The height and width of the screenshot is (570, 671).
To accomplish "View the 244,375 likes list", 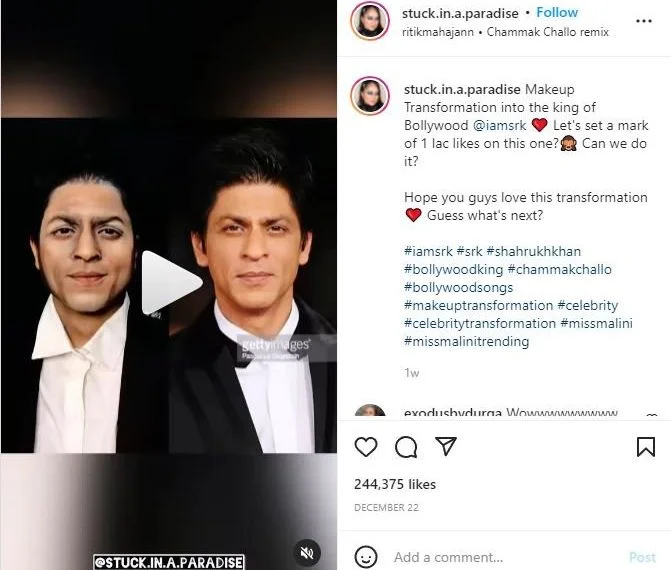I will coord(395,484).
